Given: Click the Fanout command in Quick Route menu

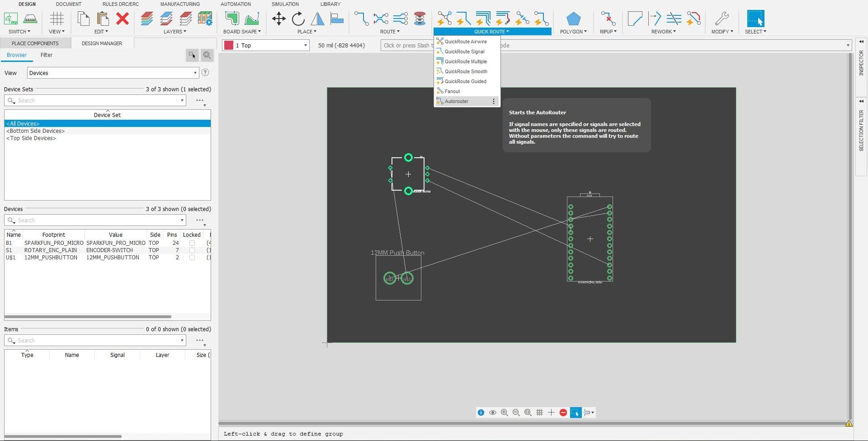Looking at the screenshot, I should 452,91.
